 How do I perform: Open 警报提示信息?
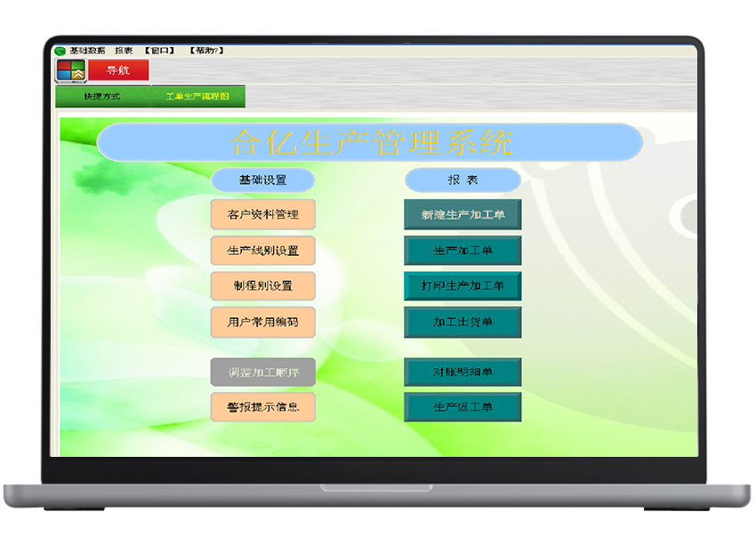point(263,407)
